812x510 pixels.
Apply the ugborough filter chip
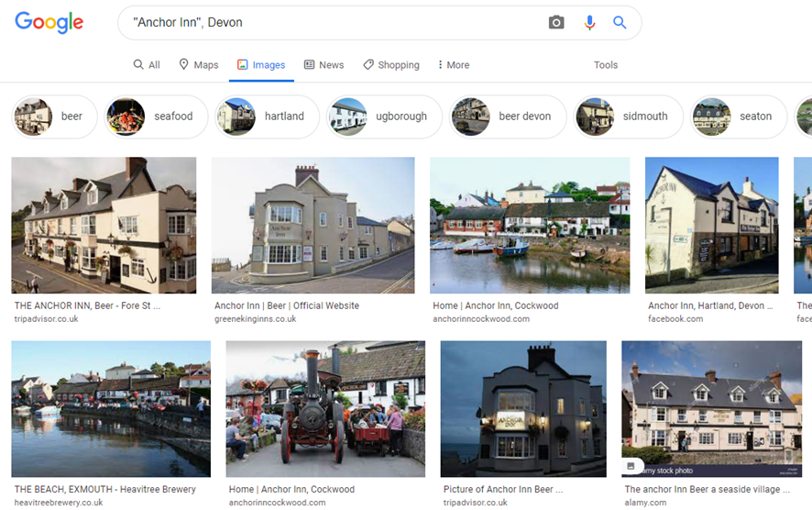pos(384,116)
